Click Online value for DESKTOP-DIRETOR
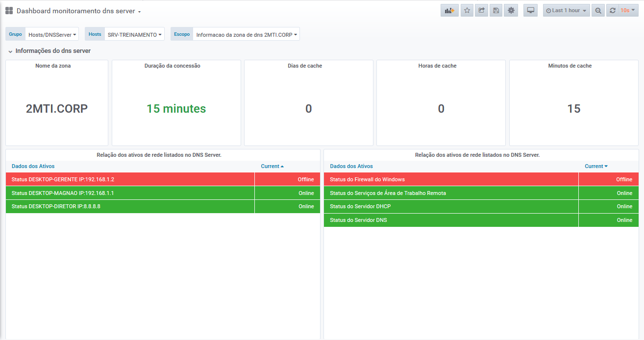The width and height of the screenshot is (644, 340). pyautogui.click(x=306, y=206)
